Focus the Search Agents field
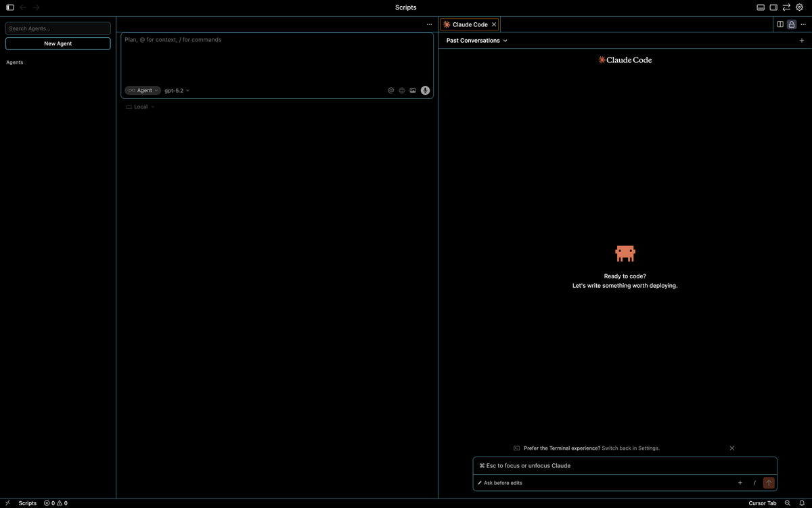The height and width of the screenshot is (508, 812). click(58, 28)
